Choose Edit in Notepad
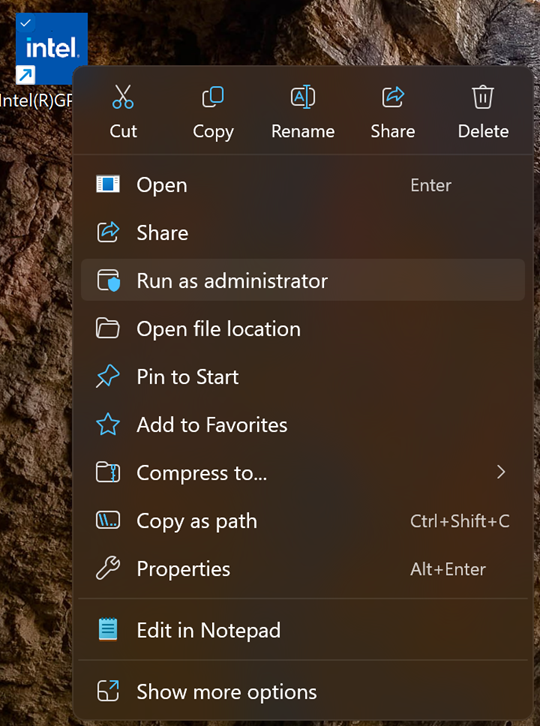The image size is (540, 726). [303, 630]
